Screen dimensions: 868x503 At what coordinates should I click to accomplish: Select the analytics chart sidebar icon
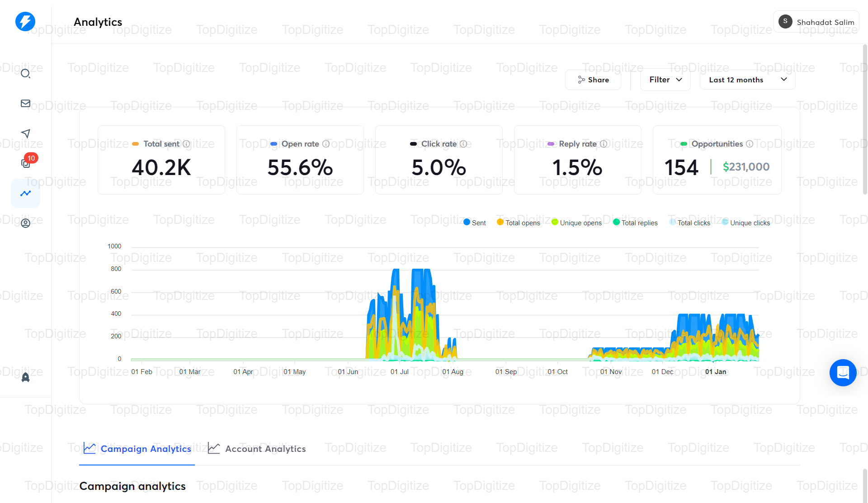26,193
